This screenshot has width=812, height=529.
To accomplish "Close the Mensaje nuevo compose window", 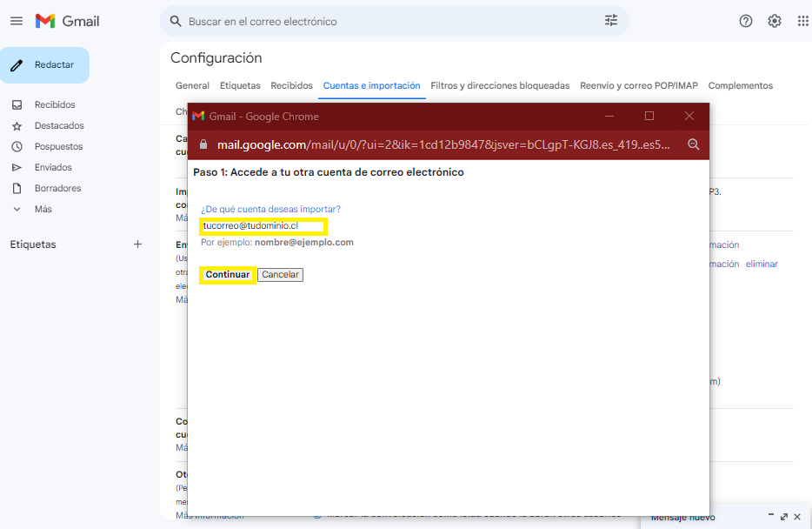I will (x=797, y=517).
